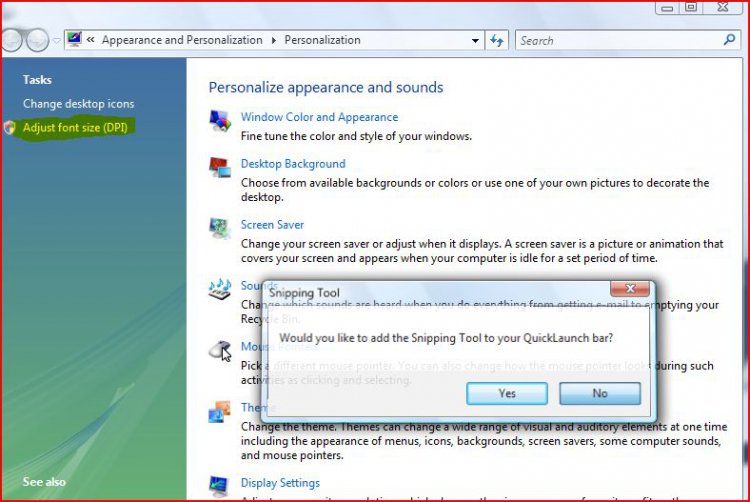Screen dimensions: 750x502
Task: Click the QuickLaunch question text
Action: pyautogui.click(x=446, y=338)
